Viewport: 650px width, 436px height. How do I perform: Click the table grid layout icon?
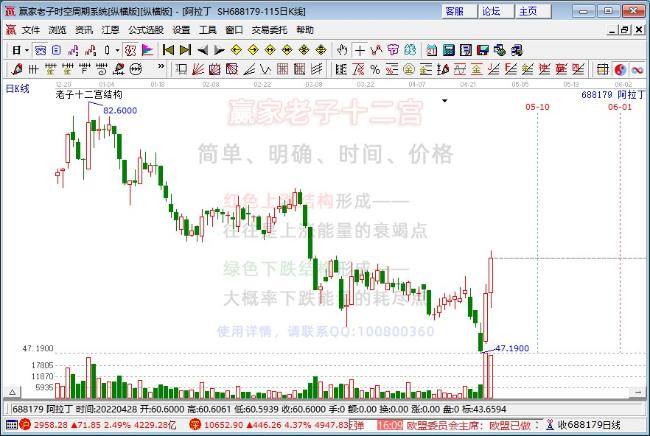tap(603, 69)
